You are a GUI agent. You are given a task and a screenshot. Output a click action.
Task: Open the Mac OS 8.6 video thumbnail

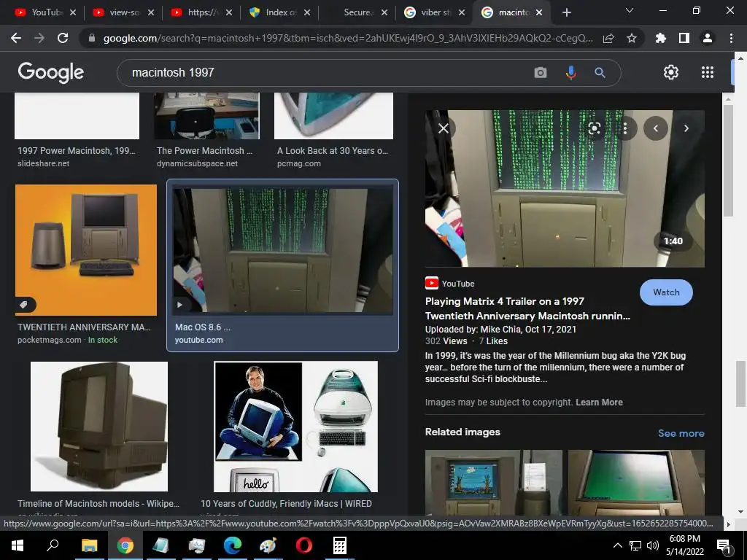283,250
